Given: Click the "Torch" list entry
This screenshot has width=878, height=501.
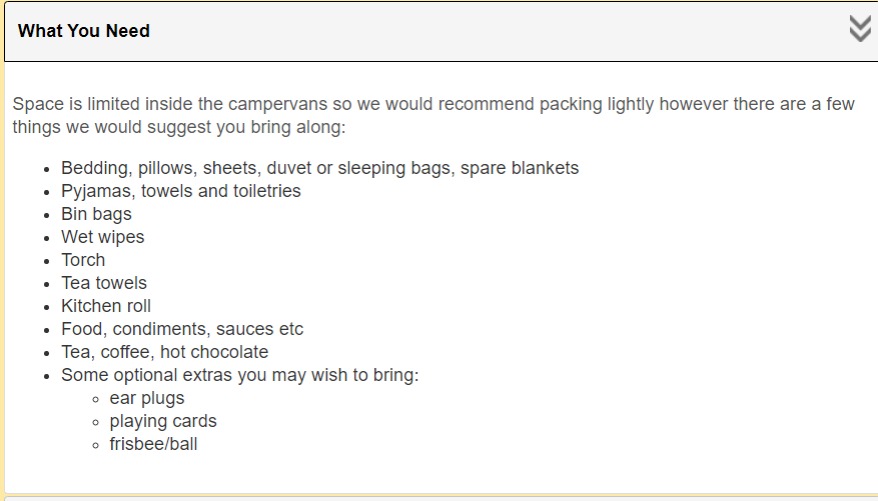Looking at the screenshot, I should click(83, 260).
